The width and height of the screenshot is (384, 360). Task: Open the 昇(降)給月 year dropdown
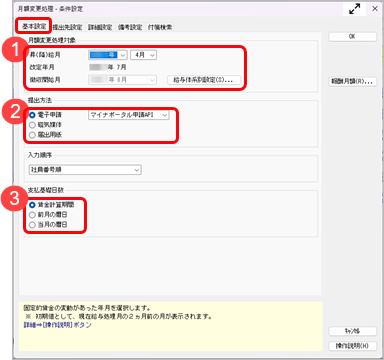(x=108, y=55)
